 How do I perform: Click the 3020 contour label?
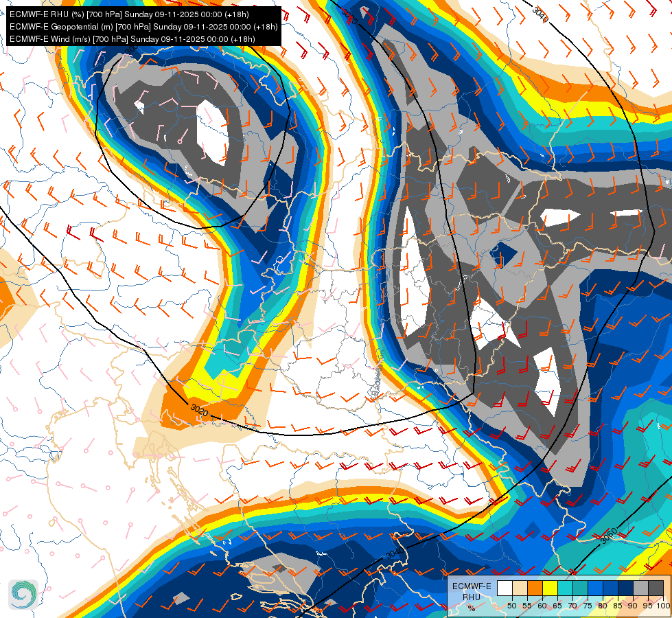pyautogui.click(x=199, y=411)
